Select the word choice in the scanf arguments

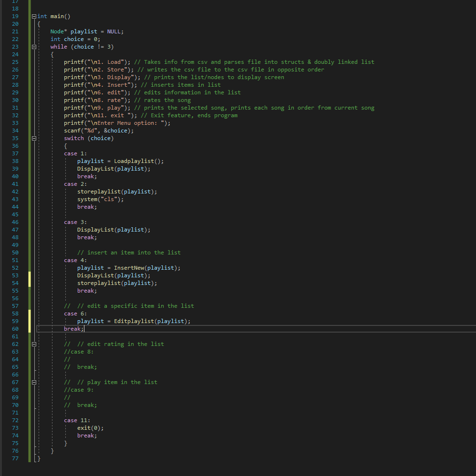[x=116, y=130]
